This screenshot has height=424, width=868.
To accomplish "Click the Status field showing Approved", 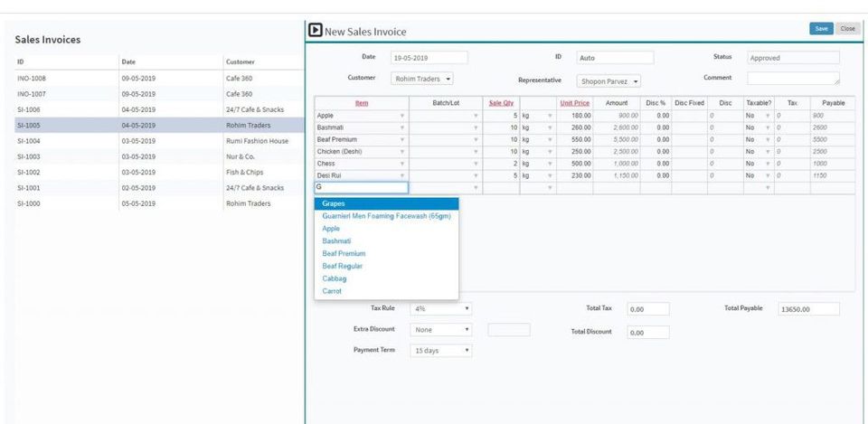I will point(793,58).
